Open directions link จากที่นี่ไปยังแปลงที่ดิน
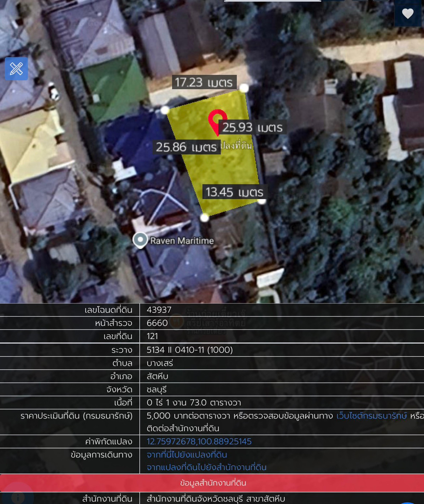Viewport: 424px width, 504px height. coord(187,455)
